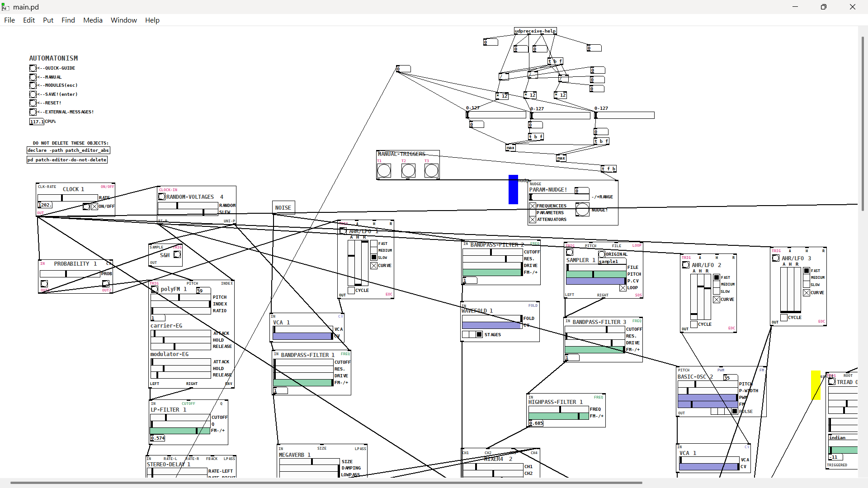Open the Help menu

point(152,20)
